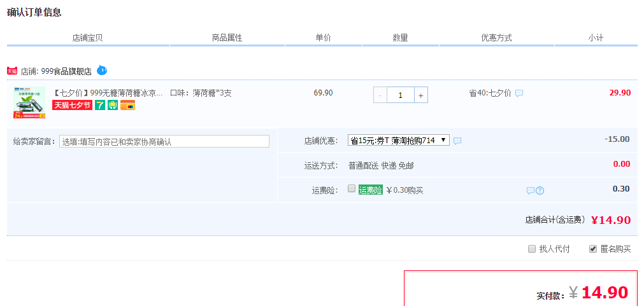Open the 店铺优惠 coupon dropdown
The width and height of the screenshot is (644, 306).
pos(398,141)
